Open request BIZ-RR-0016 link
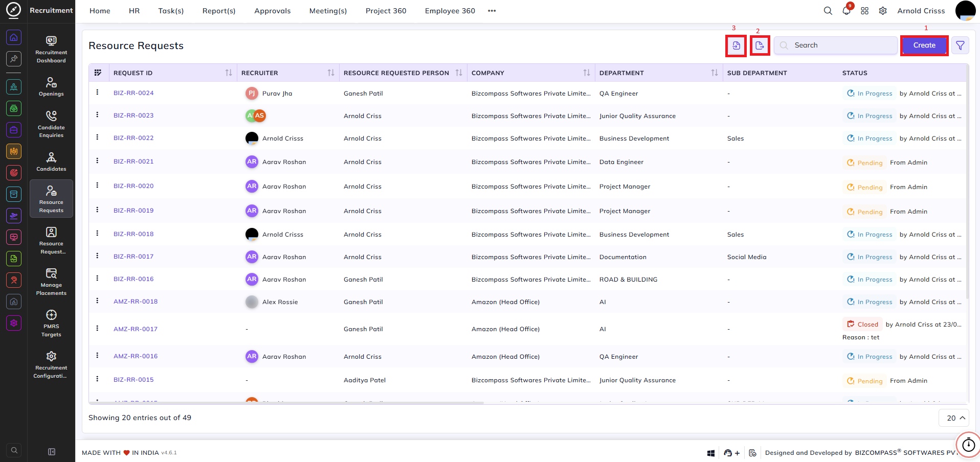 (133, 279)
